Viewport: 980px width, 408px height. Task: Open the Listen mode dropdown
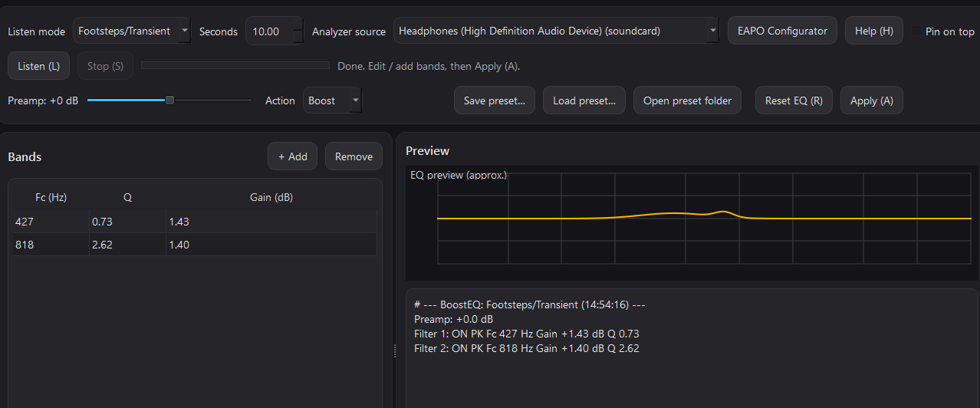pyautogui.click(x=132, y=31)
